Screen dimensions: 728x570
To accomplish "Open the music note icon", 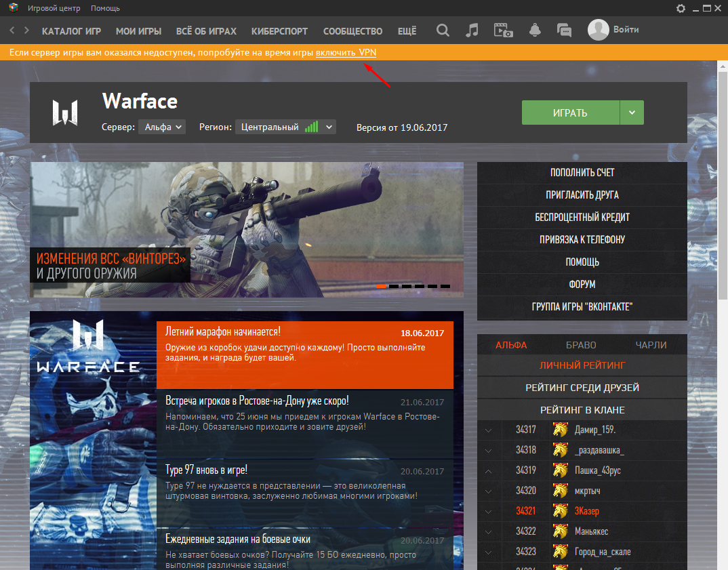I will point(472,30).
